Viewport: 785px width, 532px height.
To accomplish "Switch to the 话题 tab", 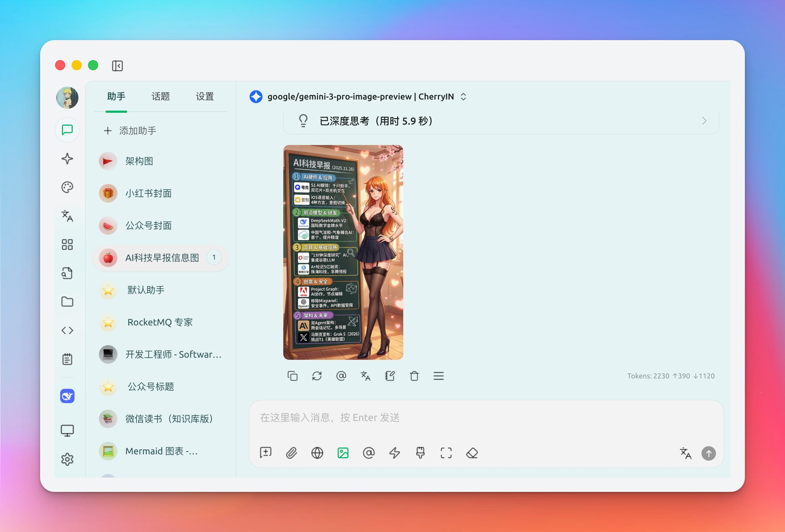I will [x=160, y=97].
